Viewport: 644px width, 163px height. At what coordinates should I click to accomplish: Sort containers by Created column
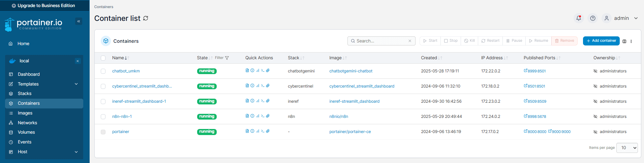tap(431, 58)
